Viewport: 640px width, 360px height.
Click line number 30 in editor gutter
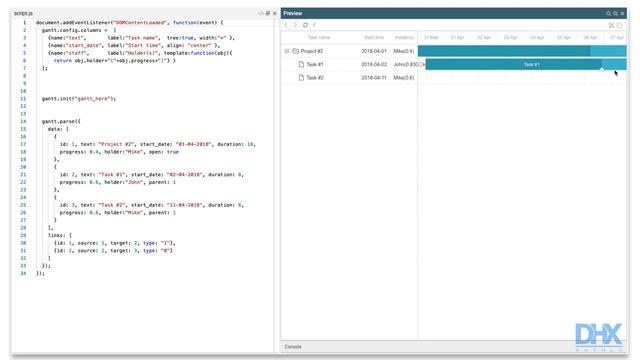[x=23, y=243]
